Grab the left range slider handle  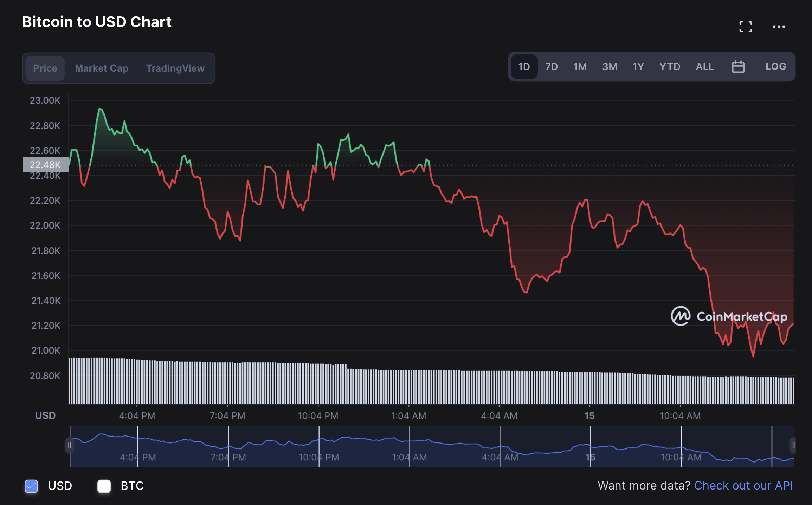point(70,445)
